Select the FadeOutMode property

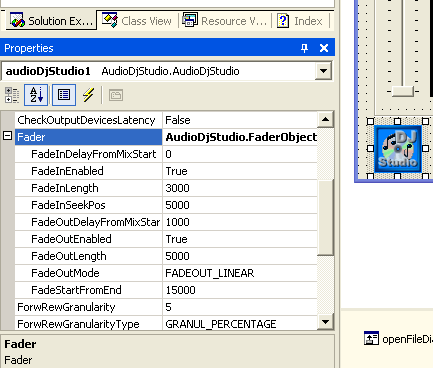(x=88, y=273)
